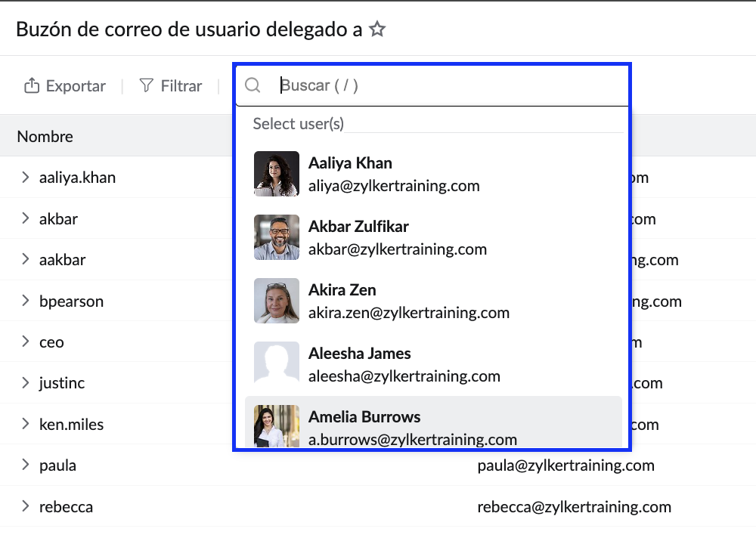Click the Buscar search field
This screenshot has width=756, height=538.
[432, 85]
